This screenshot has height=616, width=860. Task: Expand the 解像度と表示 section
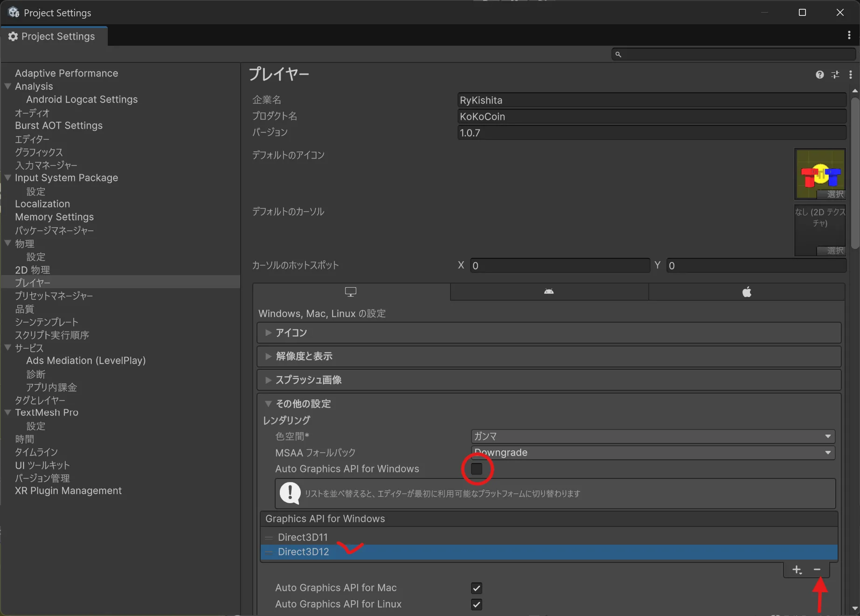[x=304, y=356]
